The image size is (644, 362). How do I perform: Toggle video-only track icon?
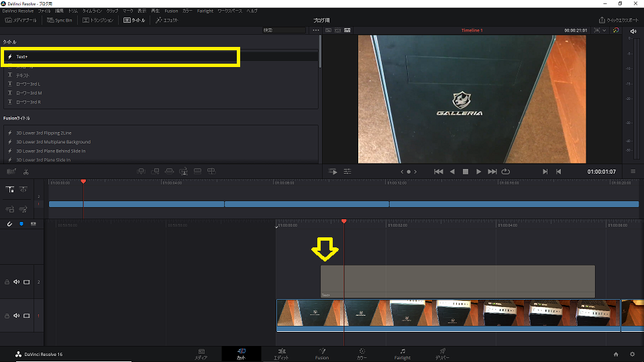(10, 209)
